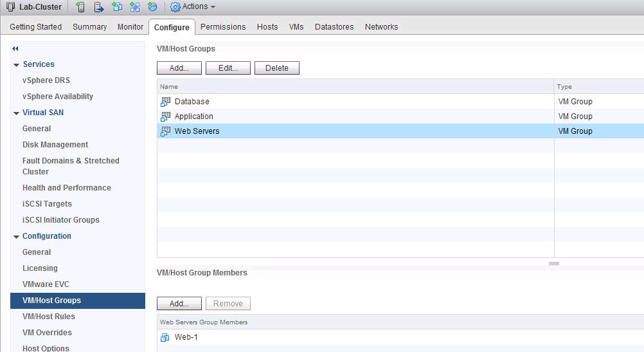Add a member to Web Servers group
Viewport: 644px width, 352px height.
pyautogui.click(x=179, y=304)
